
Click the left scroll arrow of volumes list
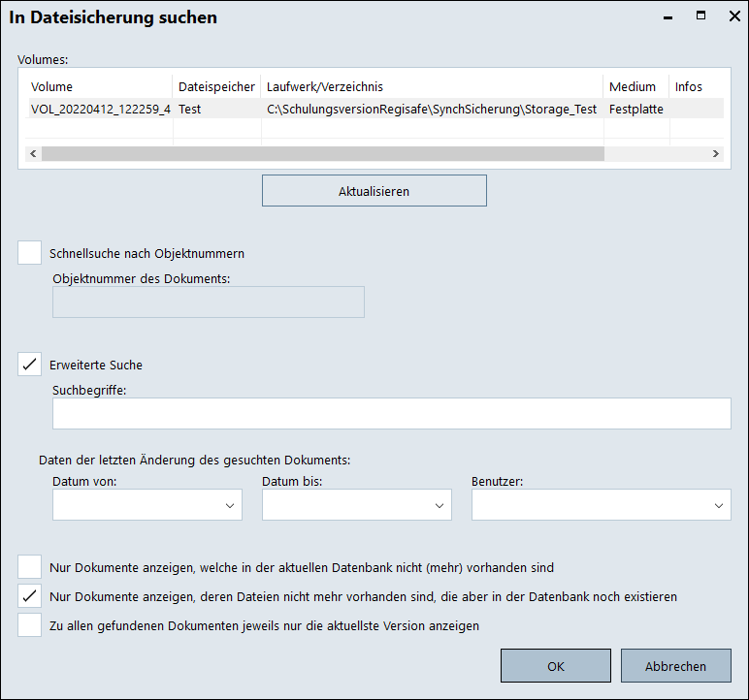[32, 154]
